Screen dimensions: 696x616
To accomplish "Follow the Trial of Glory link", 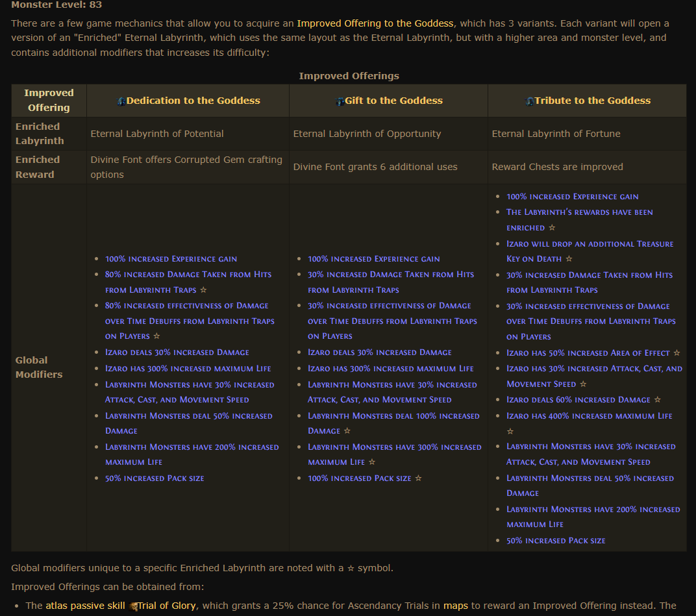I will click(x=167, y=606).
